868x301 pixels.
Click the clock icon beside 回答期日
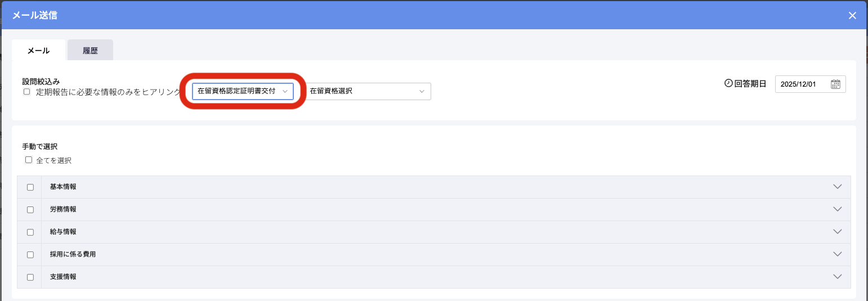point(728,83)
